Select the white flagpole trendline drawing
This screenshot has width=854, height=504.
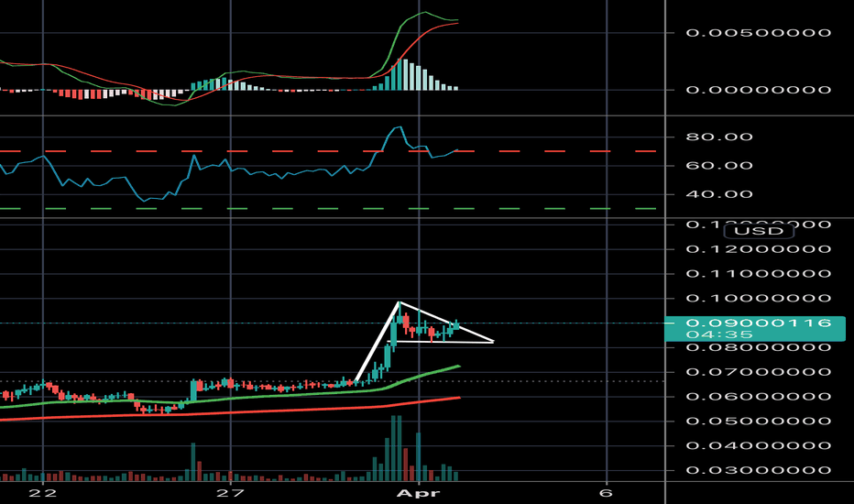coord(377,341)
